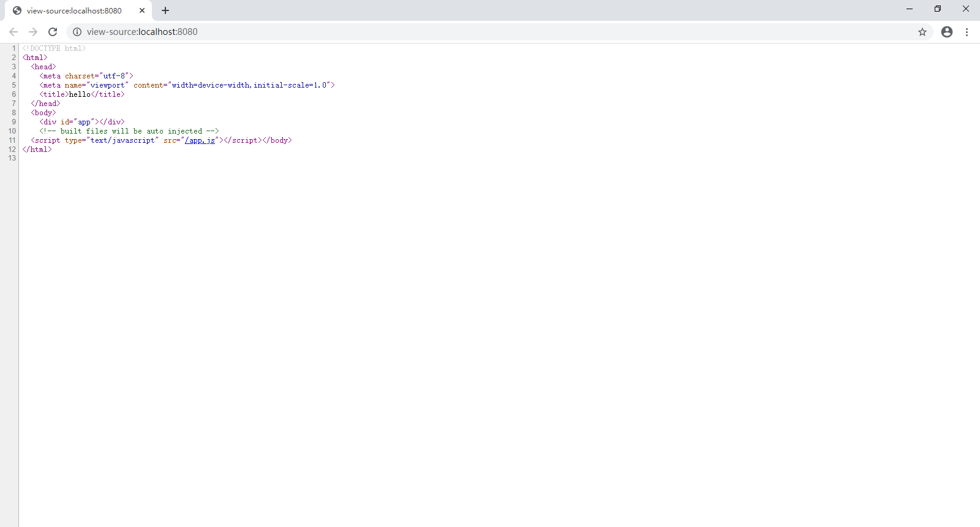Bookmark this page with the star icon
980x527 pixels.
[x=922, y=32]
